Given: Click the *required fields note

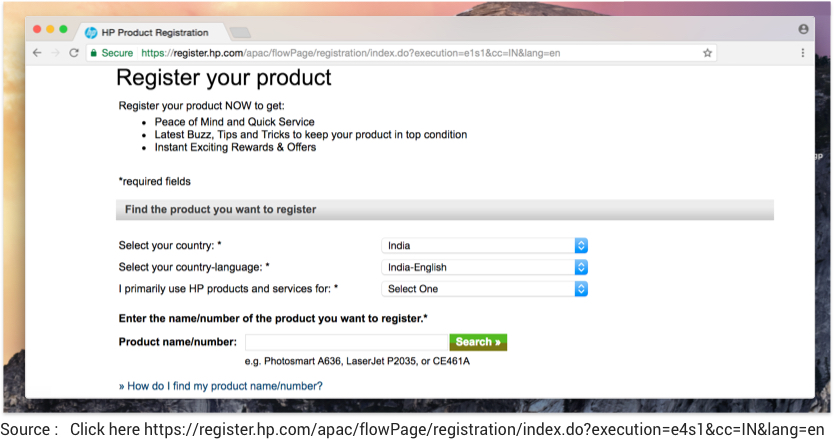Looking at the screenshot, I should tap(155, 181).
